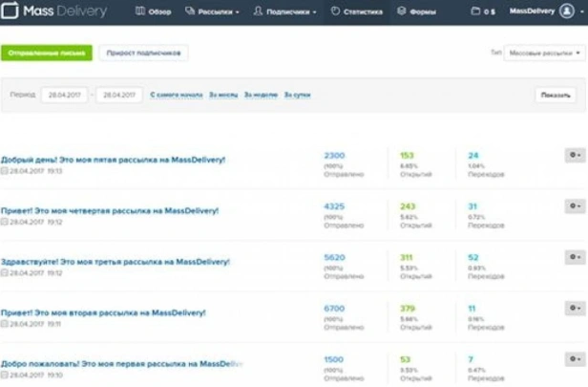Viewport: 588px width, 387px height.
Task: Open the balance wallet icon showing 0 $
Action: [x=475, y=11]
